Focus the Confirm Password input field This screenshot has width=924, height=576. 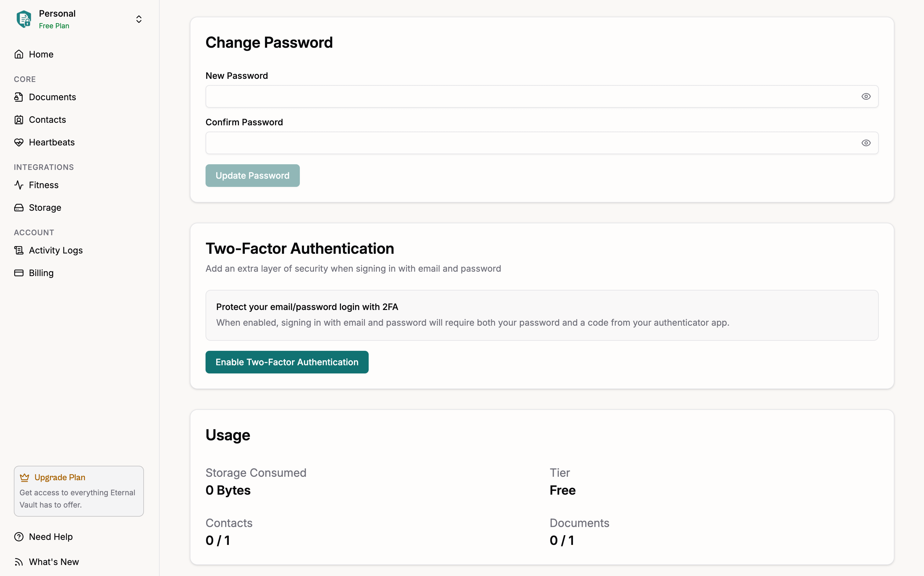pyautogui.click(x=530, y=143)
